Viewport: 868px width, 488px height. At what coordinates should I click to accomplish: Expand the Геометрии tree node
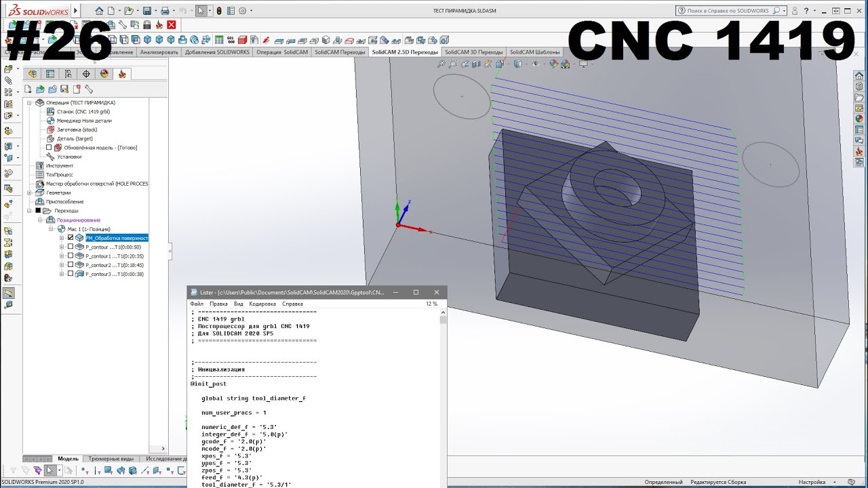pyautogui.click(x=29, y=192)
